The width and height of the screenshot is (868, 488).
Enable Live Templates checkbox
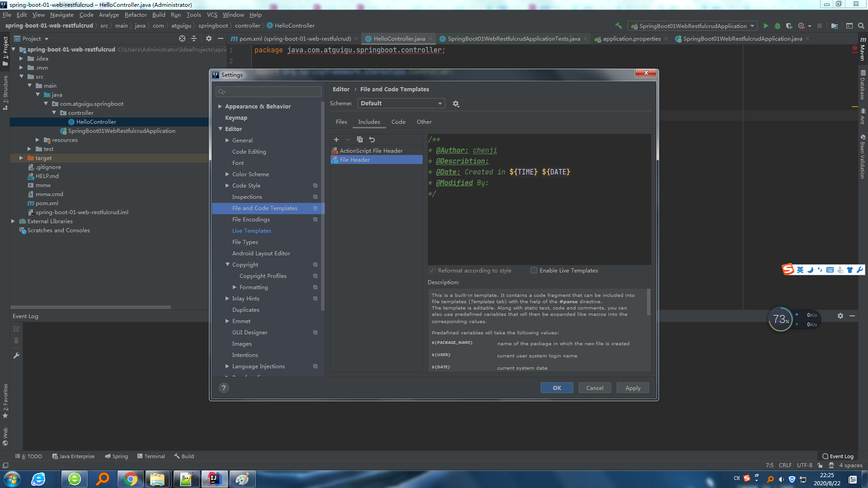(x=534, y=270)
